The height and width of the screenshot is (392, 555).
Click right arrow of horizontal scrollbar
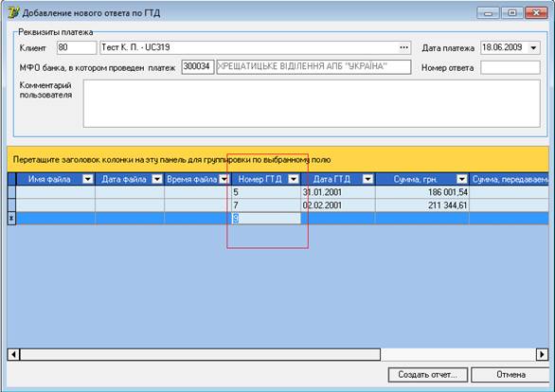click(543, 354)
